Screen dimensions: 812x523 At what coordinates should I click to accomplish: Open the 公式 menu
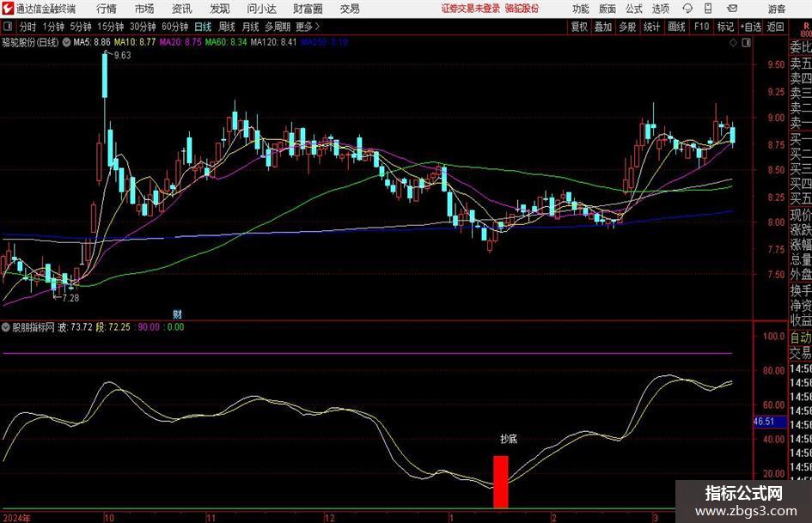634,9
